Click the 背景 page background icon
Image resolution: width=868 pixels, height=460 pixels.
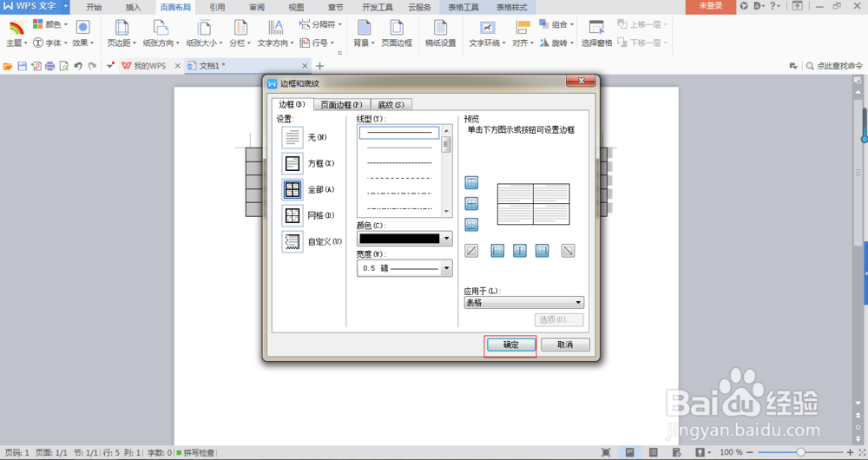364,28
